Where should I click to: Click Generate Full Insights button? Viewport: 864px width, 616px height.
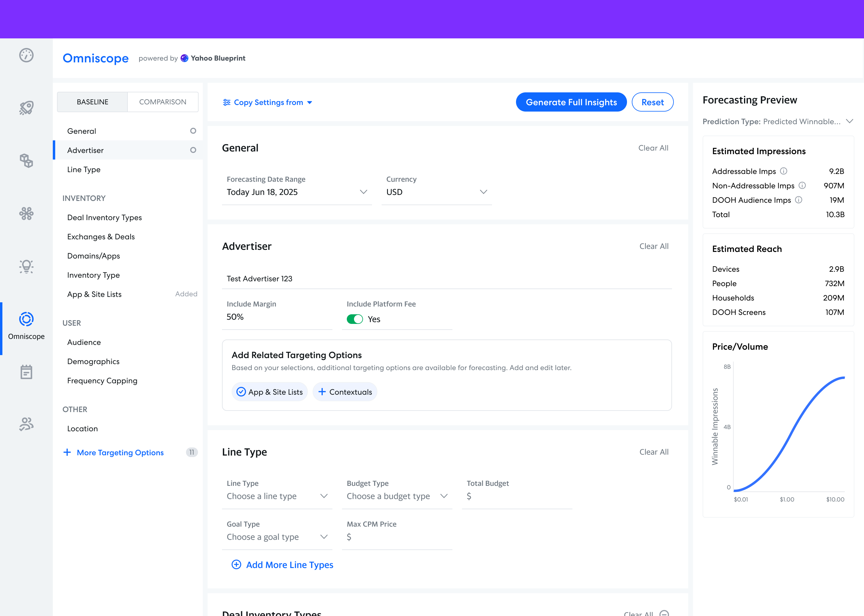point(571,102)
